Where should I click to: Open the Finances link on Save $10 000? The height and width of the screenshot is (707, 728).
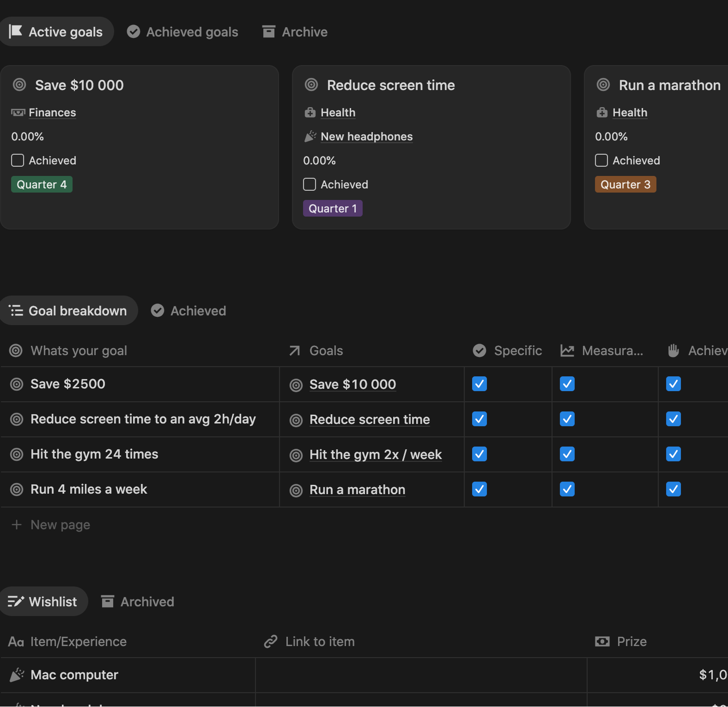tap(52, 113)
